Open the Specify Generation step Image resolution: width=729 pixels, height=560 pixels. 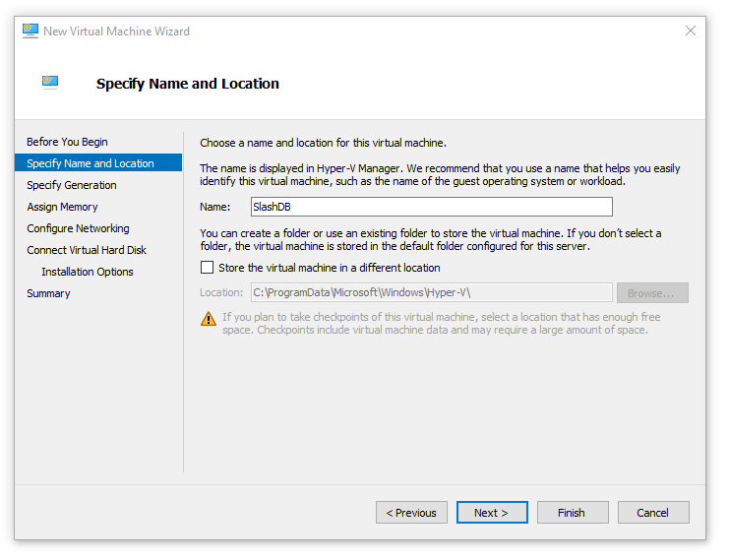pos(72,185)
